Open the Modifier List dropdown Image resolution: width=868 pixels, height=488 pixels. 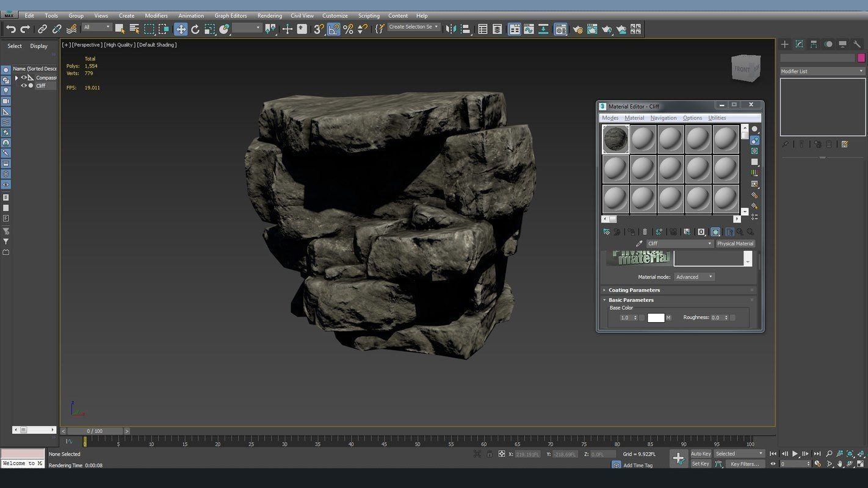click(822, 71)
